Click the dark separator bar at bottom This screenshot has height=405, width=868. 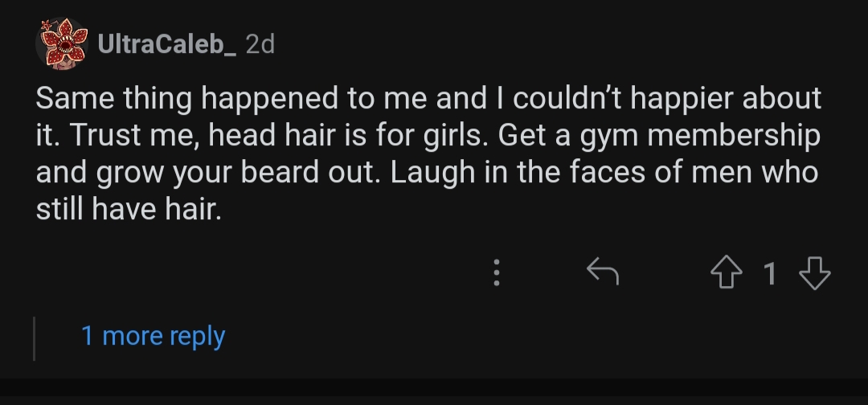(434, 387)
